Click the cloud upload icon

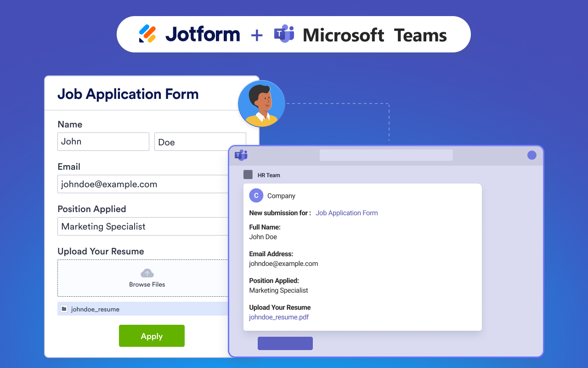coord(147,273)
